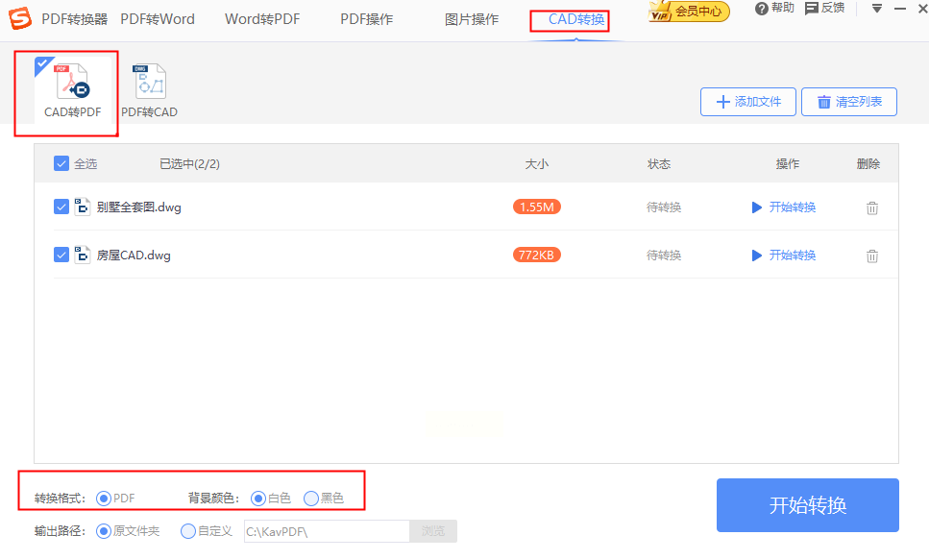
Task: Start converting 别墅全套图.dwg via 开始转换 link
Action: click(x=784, y=207)
